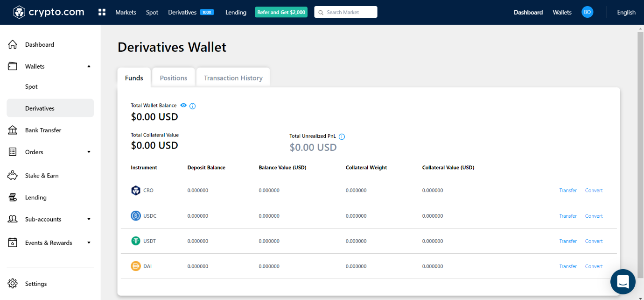Switch to the Positions tab
Image resolution: width=644 pixels, height=300 pixels.
click(x=174, y=78)
